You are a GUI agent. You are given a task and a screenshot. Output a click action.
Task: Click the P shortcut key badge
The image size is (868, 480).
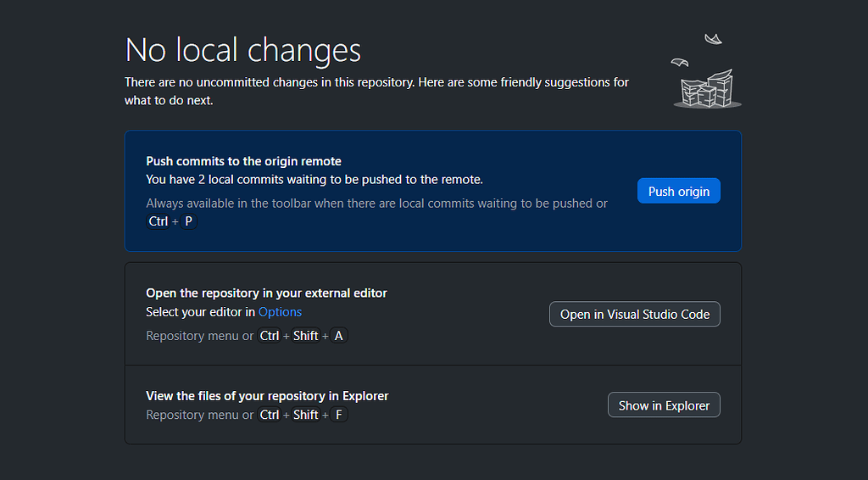[x=188, y=221]
